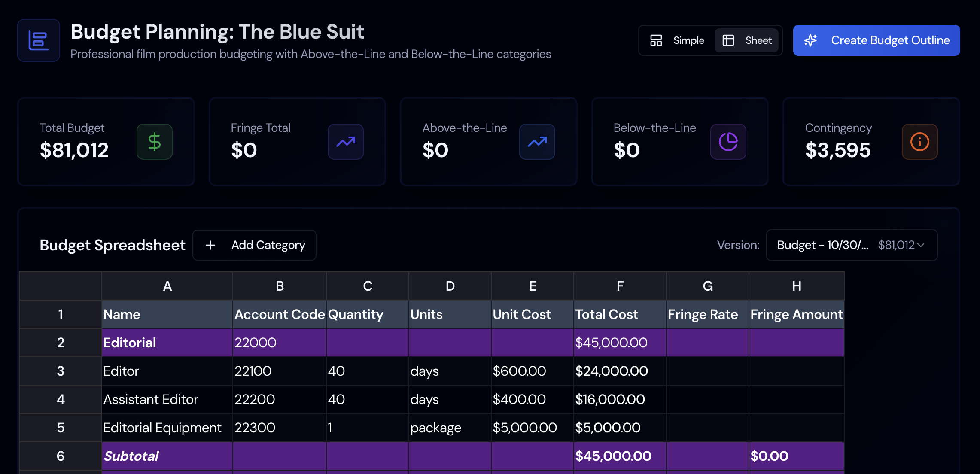Image resolution: width=980 pixels, height=474 pixels.
Task: Select column A header
Action: click(x=167, y=286)
